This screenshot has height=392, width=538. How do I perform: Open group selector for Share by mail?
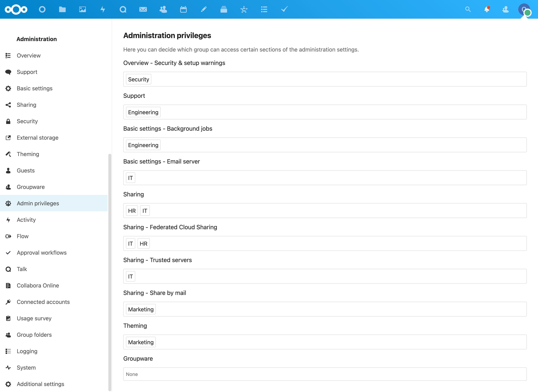click(x=325, y=309)
